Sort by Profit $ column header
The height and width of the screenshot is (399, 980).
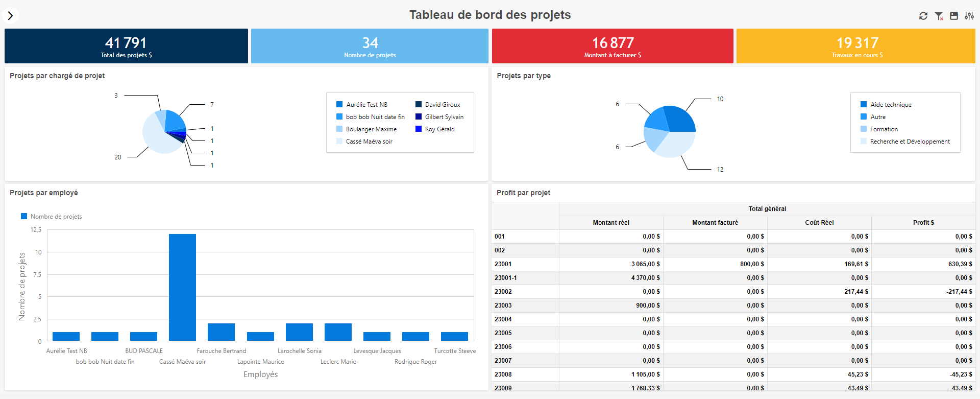pos(923,223)
